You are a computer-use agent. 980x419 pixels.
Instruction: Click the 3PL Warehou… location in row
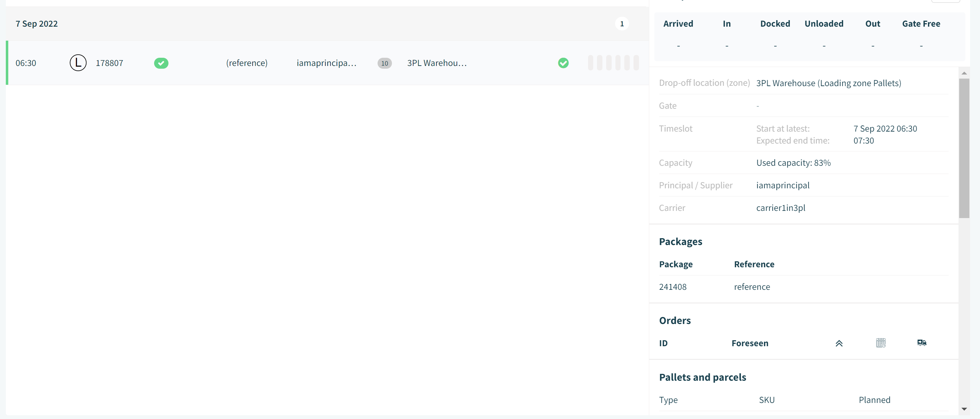tap(437, 63)
